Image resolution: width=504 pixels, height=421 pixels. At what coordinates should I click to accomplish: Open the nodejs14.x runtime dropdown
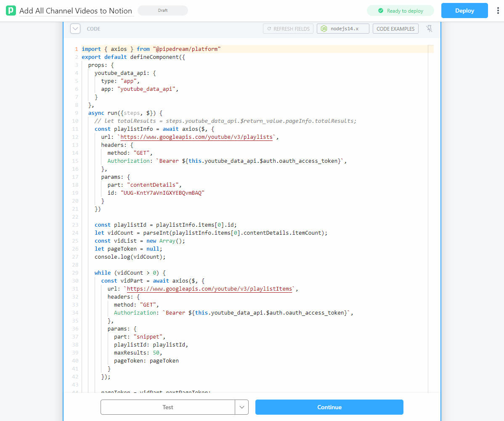[343, 29]
